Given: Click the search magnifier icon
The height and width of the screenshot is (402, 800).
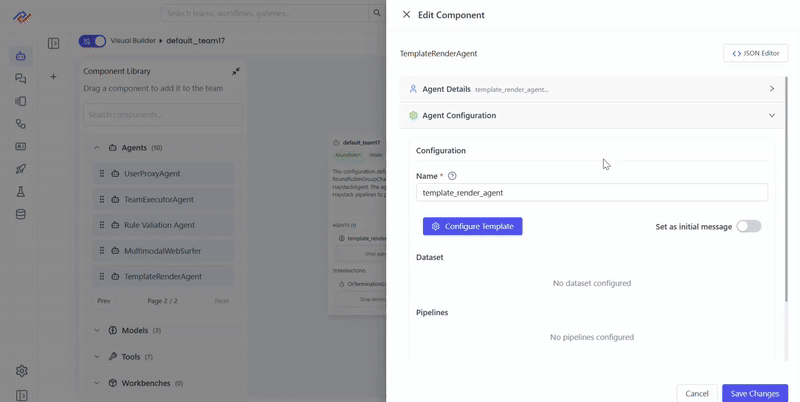Looking at the screenshot, I should tap(377, 13).
